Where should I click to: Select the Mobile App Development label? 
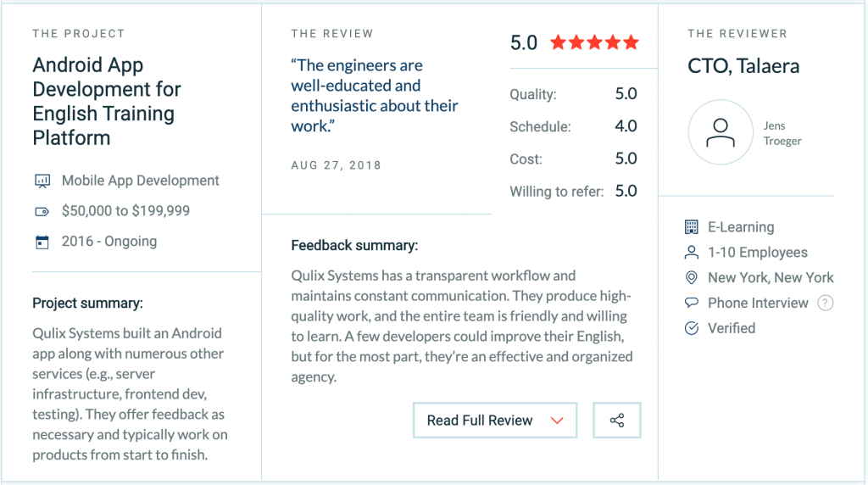[x=141, y=181]
